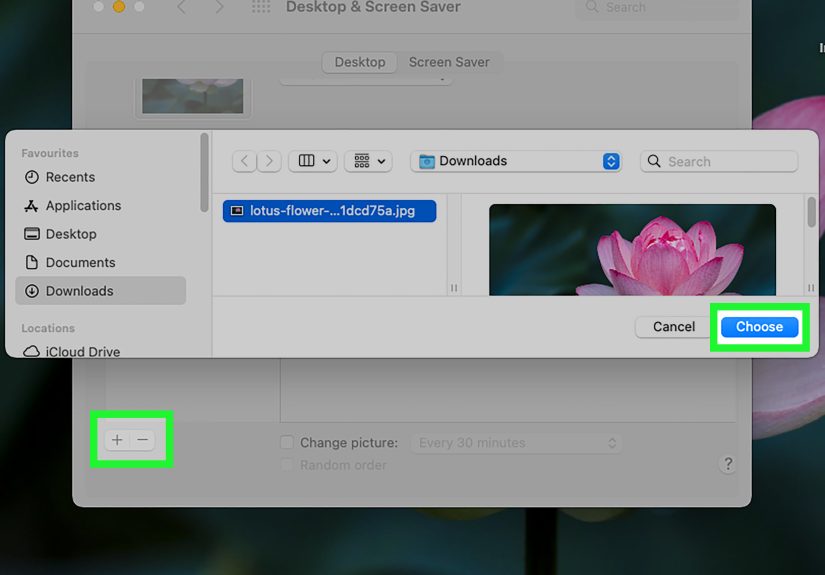Remove folder with the minus button

point(143,440)
